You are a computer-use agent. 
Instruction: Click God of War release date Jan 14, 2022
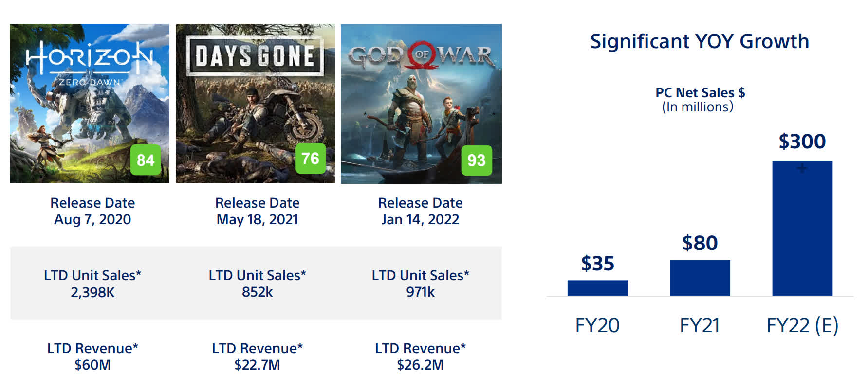click(x=420, y=219)
